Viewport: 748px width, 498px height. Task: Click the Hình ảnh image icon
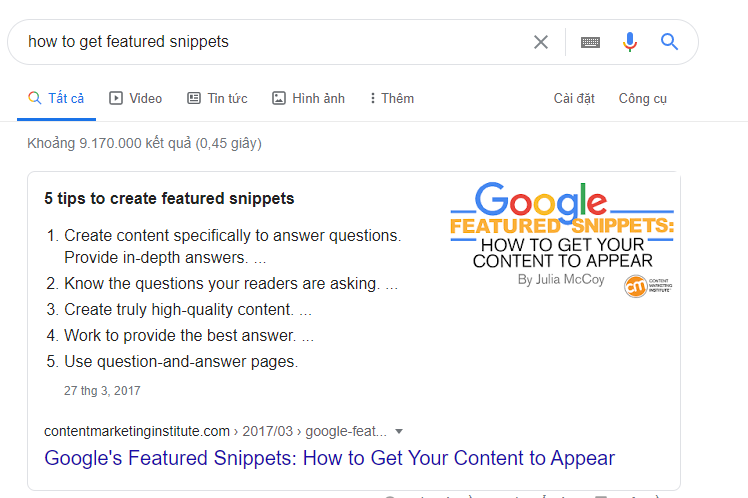point(279,98)
